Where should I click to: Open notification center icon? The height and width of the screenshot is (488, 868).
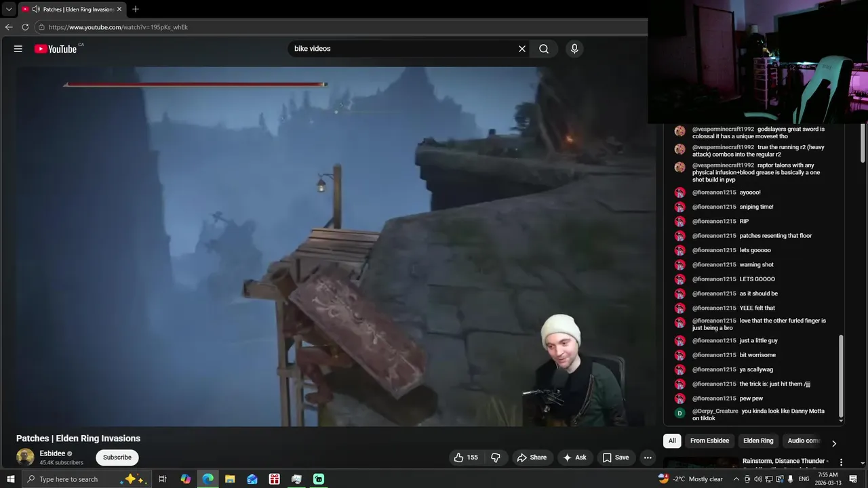(x=853, y=479)
